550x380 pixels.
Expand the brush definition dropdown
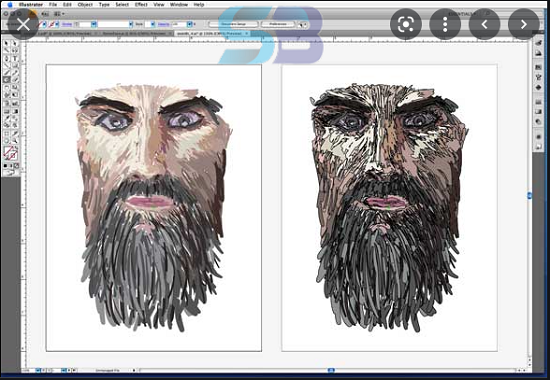pyautogui.click(x=131, y=25)
